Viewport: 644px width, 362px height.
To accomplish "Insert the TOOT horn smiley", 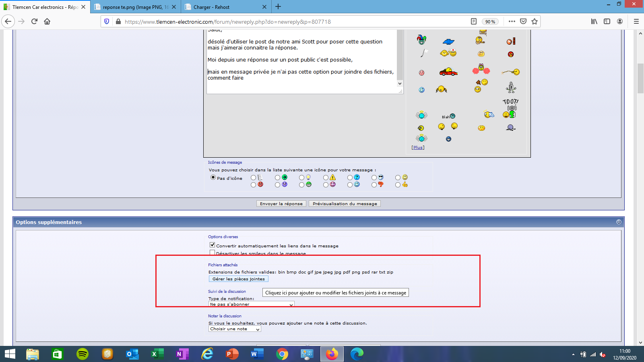I will (510, 108).
